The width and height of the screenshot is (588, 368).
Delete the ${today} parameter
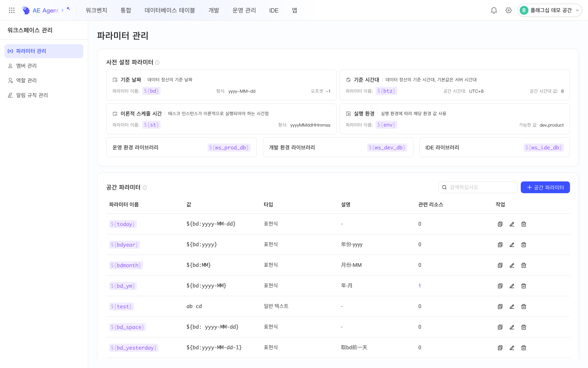tap(524, 224)
